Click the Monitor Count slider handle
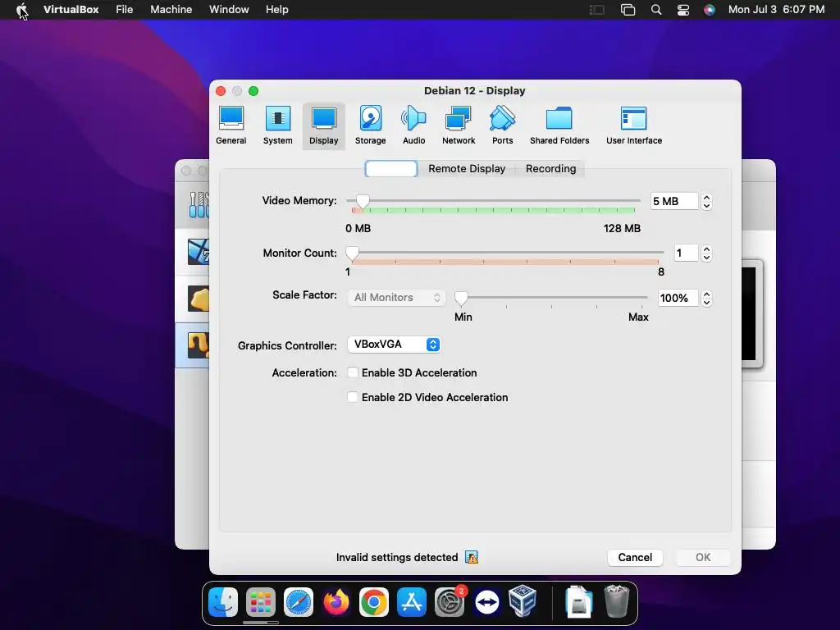 [352, 253]
